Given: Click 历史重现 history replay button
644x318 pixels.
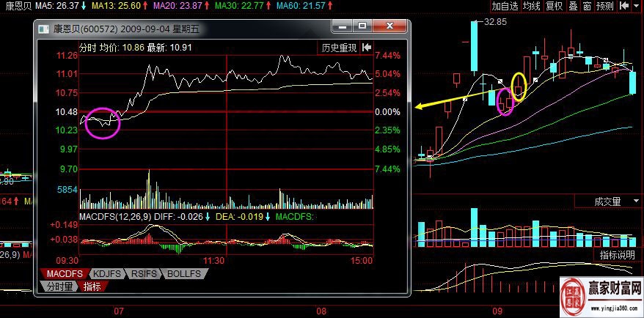Looking at the screenshot, I should click(339, 48).
